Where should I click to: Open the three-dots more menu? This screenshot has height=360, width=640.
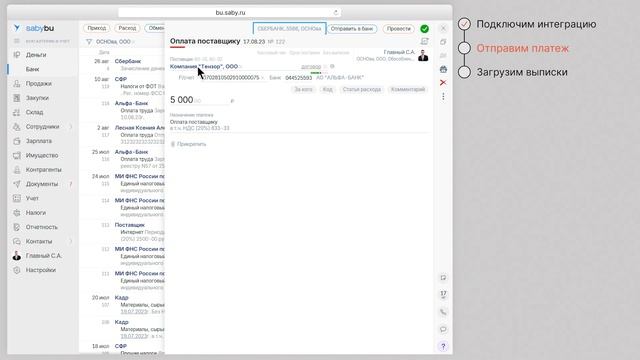pyautogui.click(x=443, y=96)
